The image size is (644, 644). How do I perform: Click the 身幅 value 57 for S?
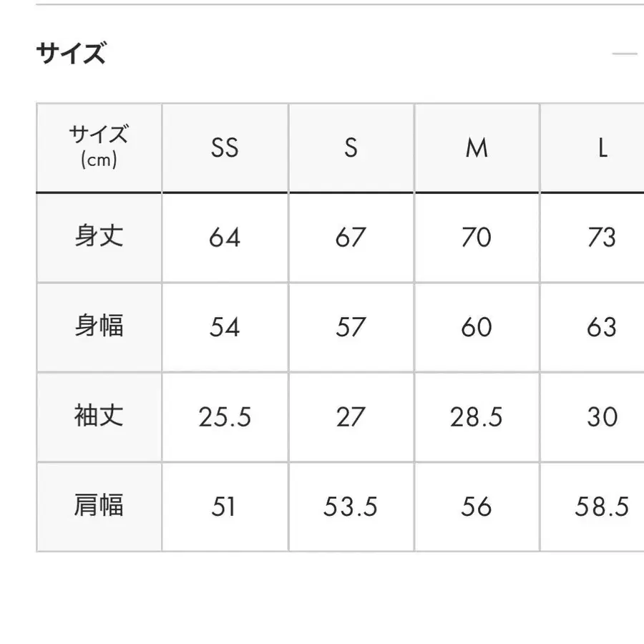pyautogui.click(x=351, y=327)
